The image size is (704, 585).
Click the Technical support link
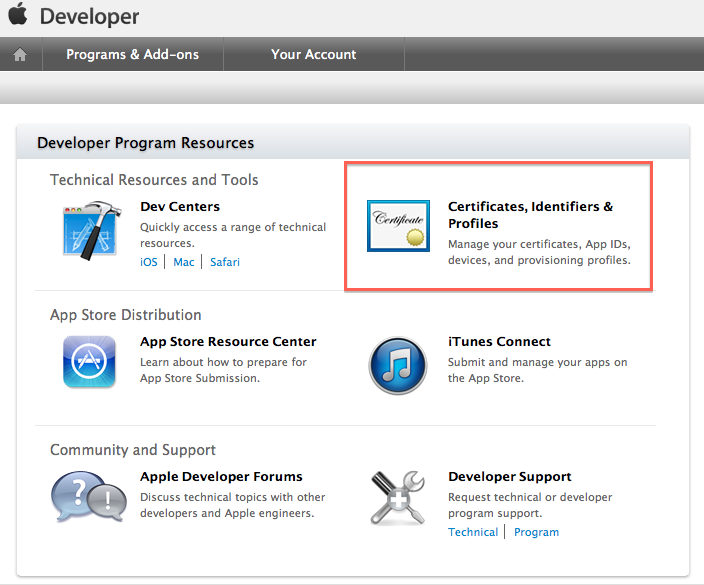[x=473, y=532]
